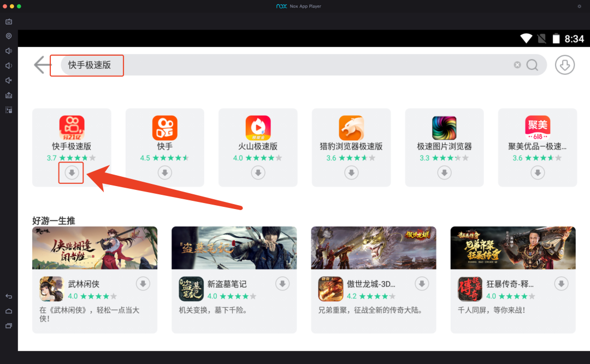Open 傲世龙城-3D small game icon
This screenshot has width=590, height=364.
coord(331,289)
